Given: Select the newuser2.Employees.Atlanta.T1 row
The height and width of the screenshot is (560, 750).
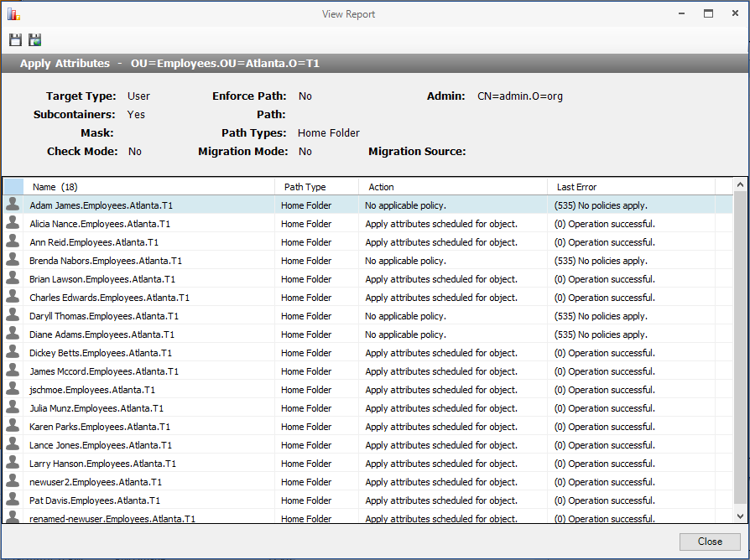Looking at the screenshot, I should coord(96,482).
